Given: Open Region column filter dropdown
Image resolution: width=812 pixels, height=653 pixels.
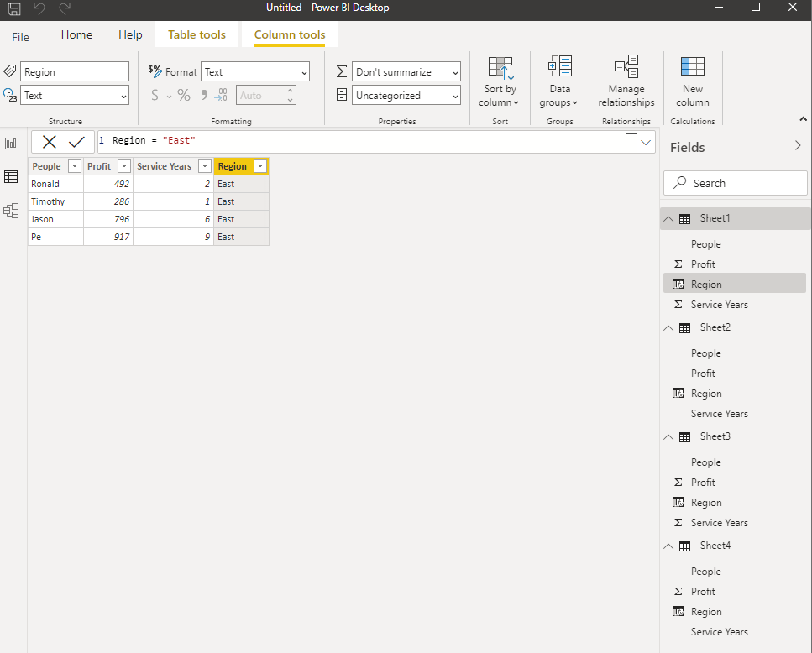Looking at the screenshot, I should coord(260,166).
